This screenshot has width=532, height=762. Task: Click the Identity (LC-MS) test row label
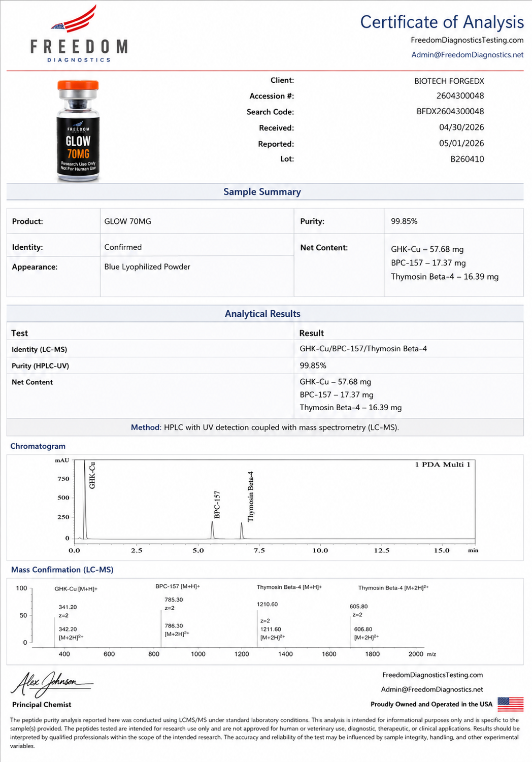click(x=39, y=349)
